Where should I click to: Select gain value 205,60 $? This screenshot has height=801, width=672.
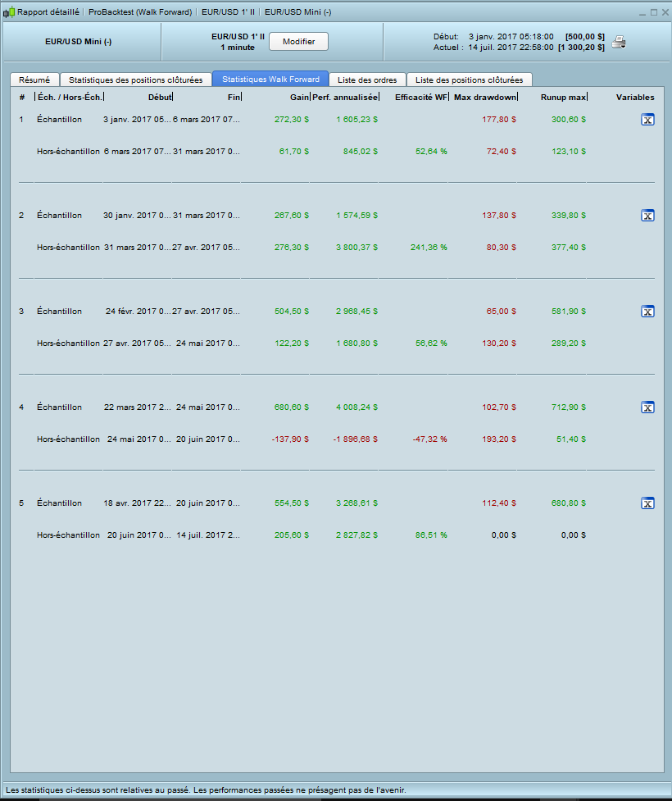(x=292, y=535)
